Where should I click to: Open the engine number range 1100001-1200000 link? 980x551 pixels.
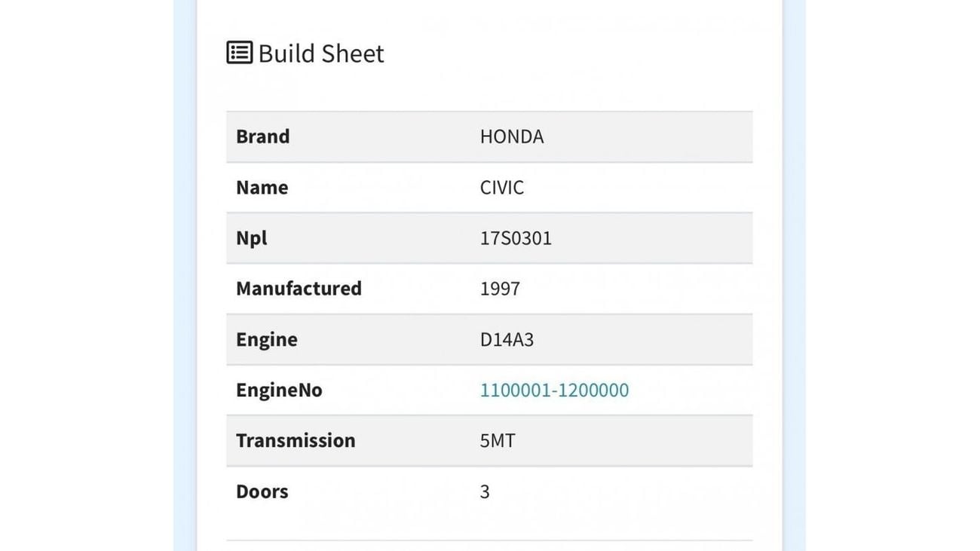[554, 390]
